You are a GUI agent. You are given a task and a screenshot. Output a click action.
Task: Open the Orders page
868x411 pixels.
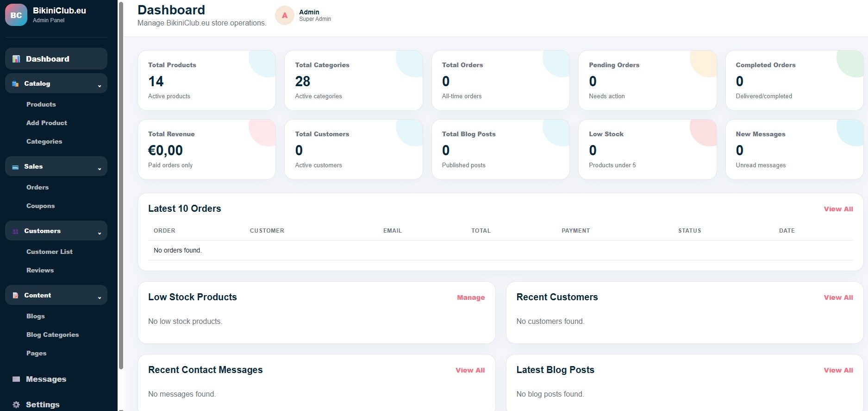point(37,187)
